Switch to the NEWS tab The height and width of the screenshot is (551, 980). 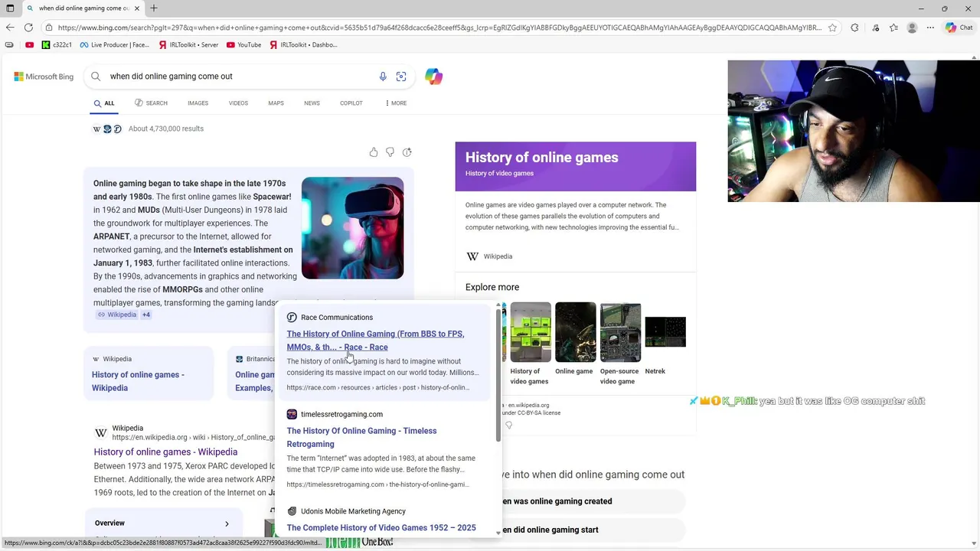(x=312, y=103)
